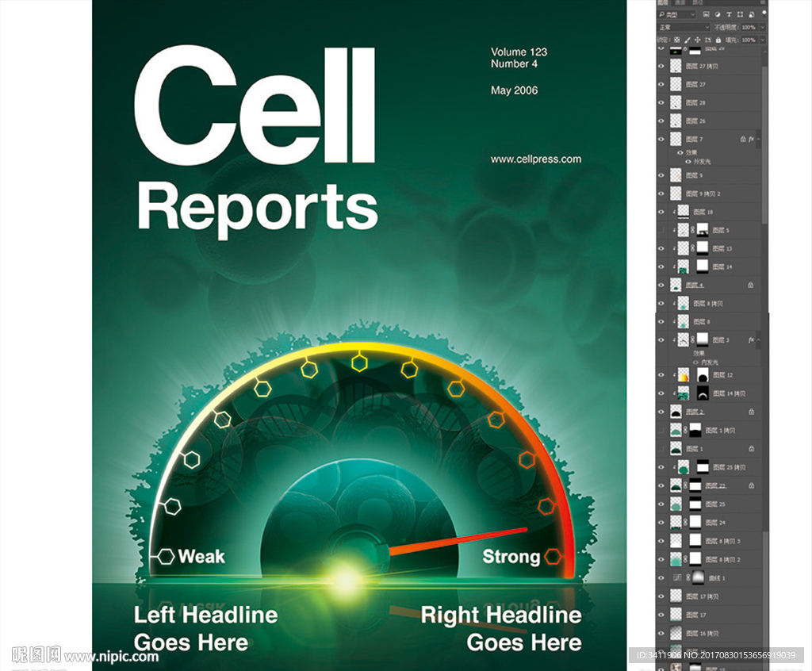Hide layer 图层 7
This screenshot has height=671, width=812.
click(x=661, y=139)
